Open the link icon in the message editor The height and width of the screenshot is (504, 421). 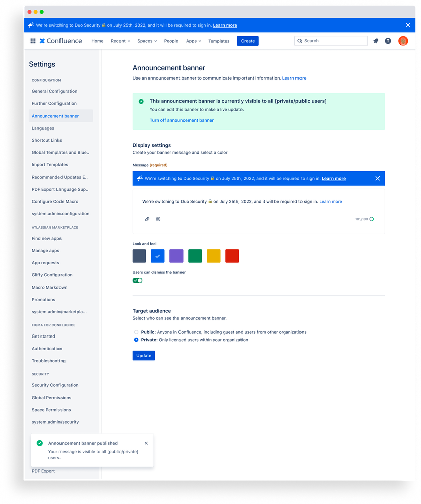[x=147, y=219]
